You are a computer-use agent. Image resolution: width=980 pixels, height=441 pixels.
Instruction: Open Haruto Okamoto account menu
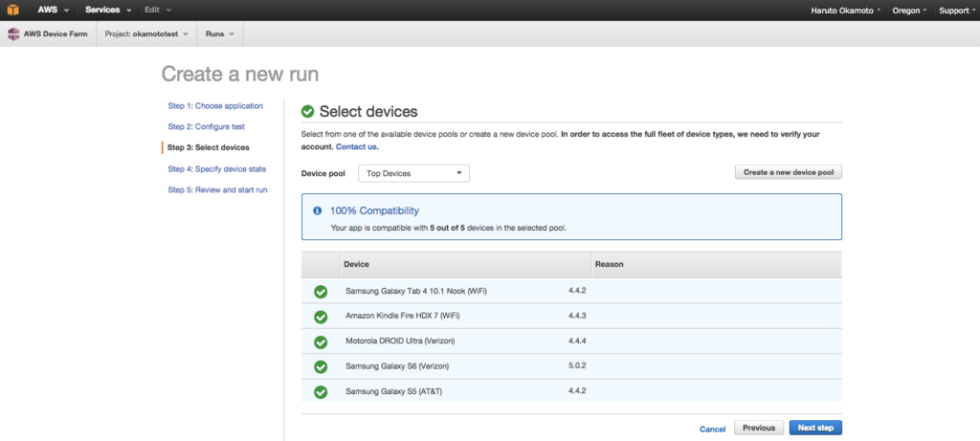pyautogui.click(x=847, y=11)
